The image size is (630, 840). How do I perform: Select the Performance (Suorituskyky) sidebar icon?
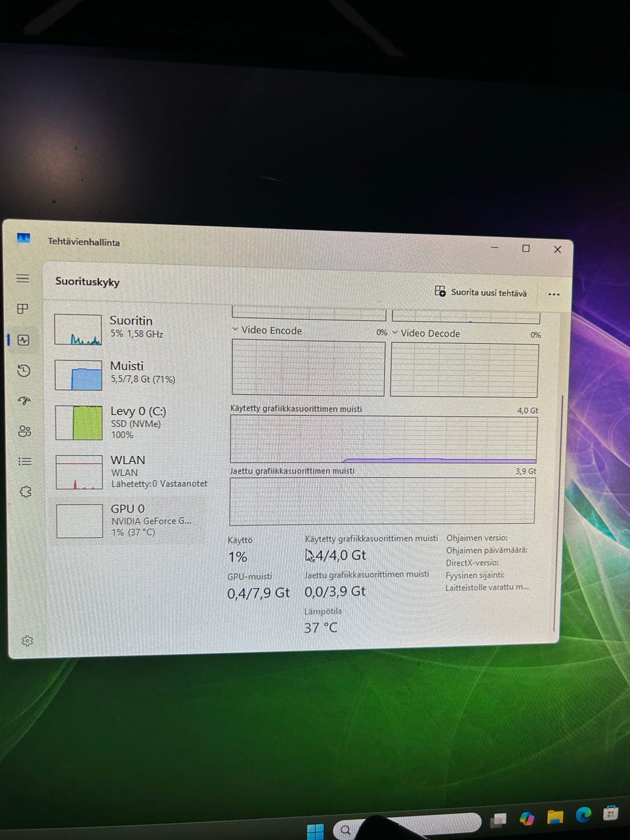pyautogui.click(x=24, y=340)
